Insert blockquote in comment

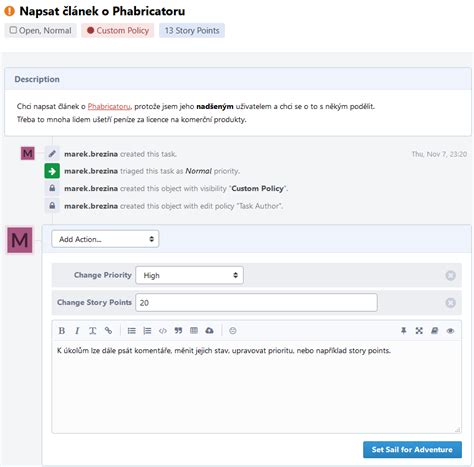click(x=178, y=331)
